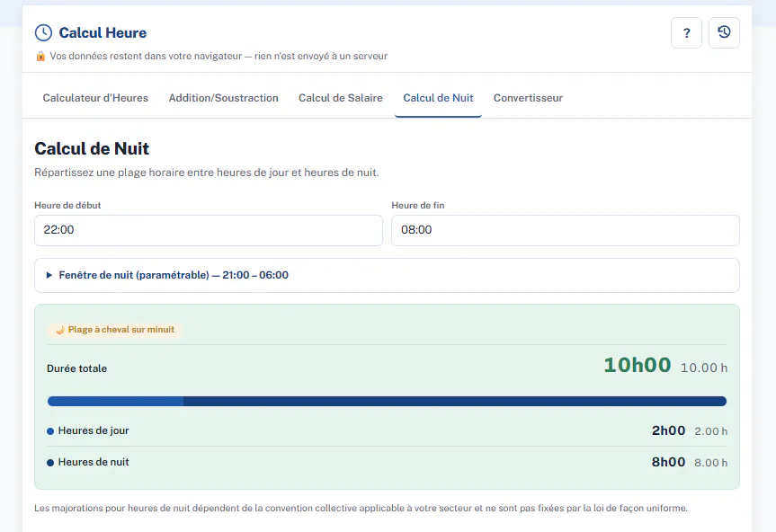Screen dimensions: 776x532
Task: Click the 2h00 day hours value
Action: (668, 430)
